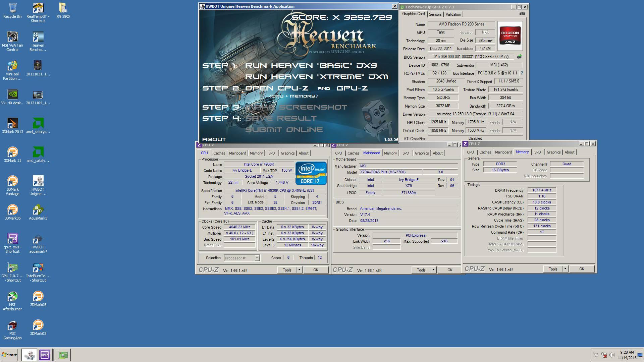This screenshot has height=362, width=644.
Task: Launch MiniTool Partition icon
Action: (x=12, y=70)
